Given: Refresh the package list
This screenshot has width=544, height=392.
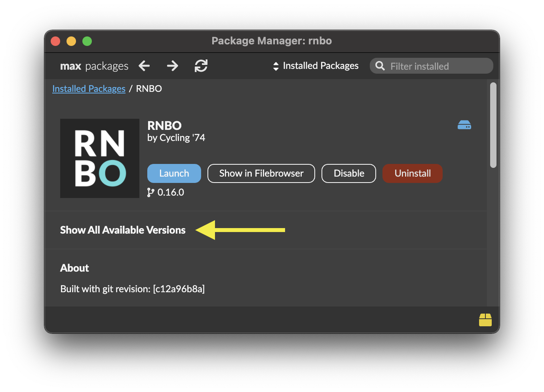Looking at the screenshot, I should tap(201, 66).
